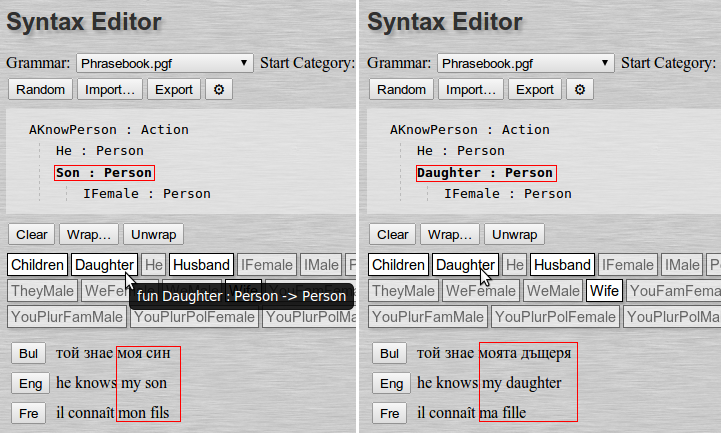The width and height of the screenshot is (721, 433).
Task: Select 'Daughter : Person' tree node
Action: click(x=486, y=173)
